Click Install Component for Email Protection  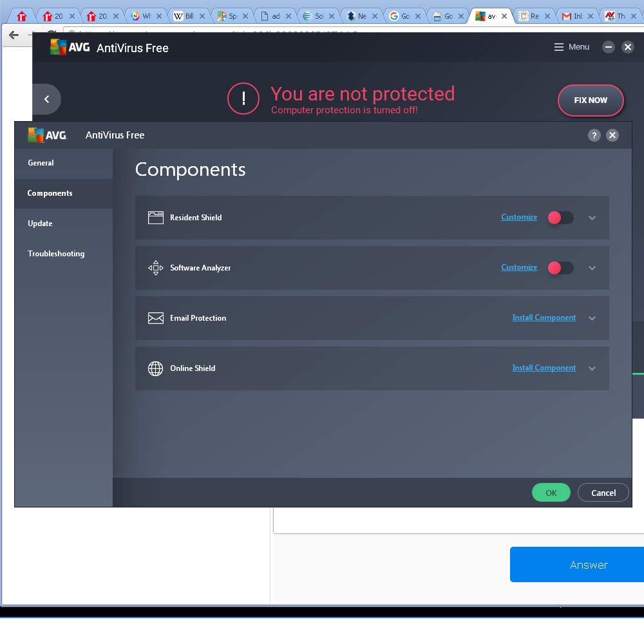click(544, 317)
